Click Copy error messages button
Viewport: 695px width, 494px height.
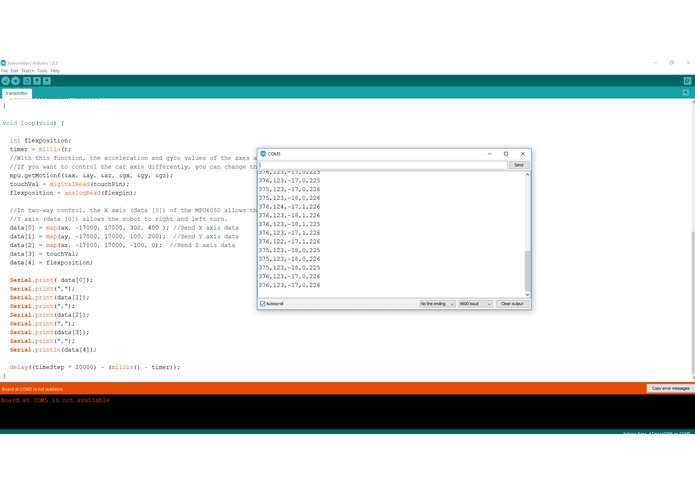(x=670, y=388)
